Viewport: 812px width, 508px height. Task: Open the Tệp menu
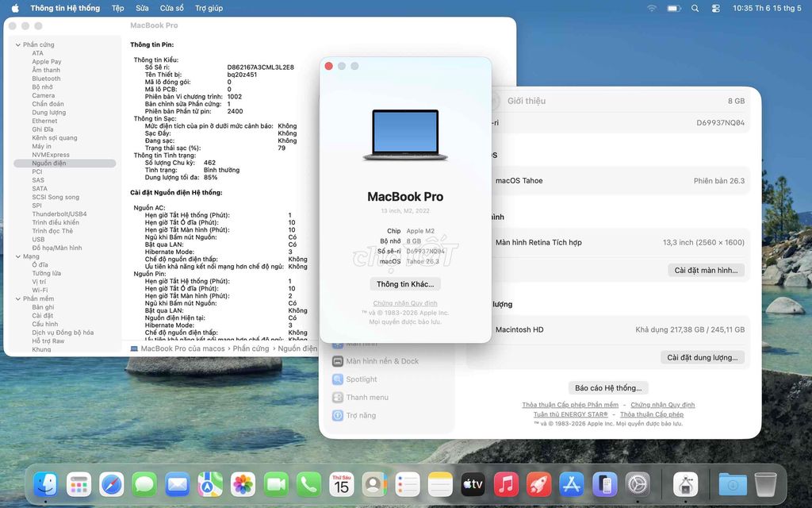point(117,8)
